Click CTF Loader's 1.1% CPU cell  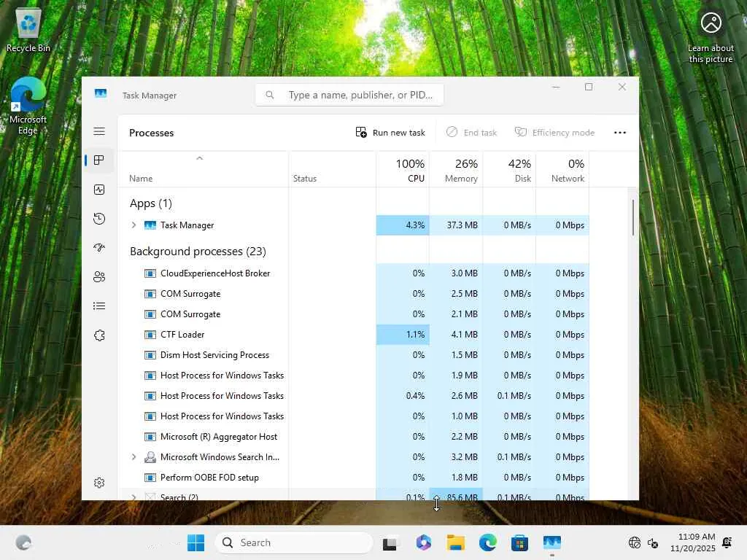(x=403, y=334)
